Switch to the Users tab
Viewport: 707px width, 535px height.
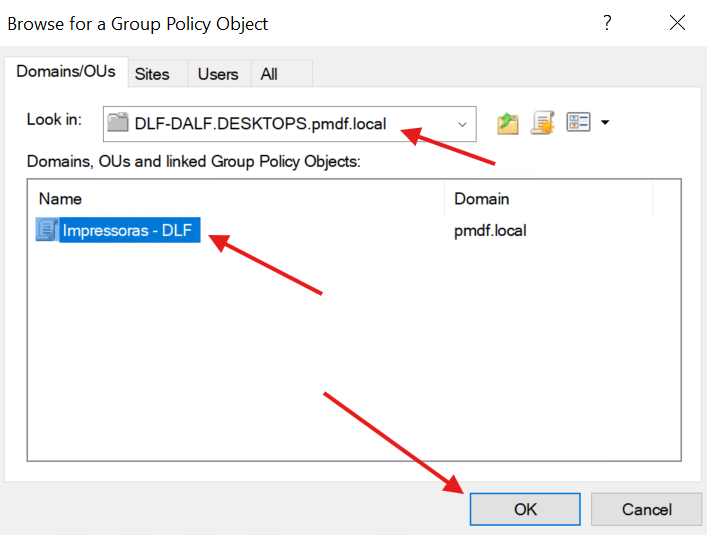(x=218, y=74)
